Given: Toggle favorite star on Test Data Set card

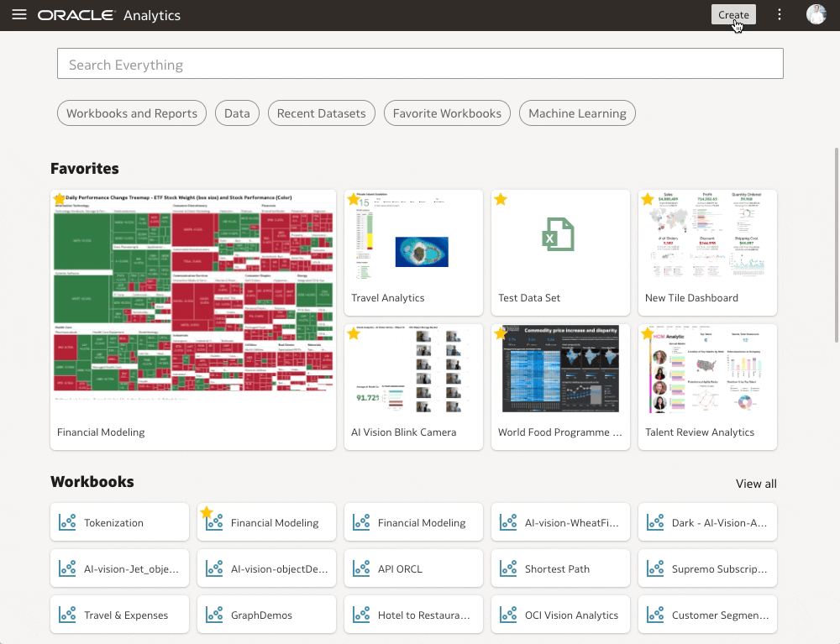Looking at the screenshot, I should [501, 200].
